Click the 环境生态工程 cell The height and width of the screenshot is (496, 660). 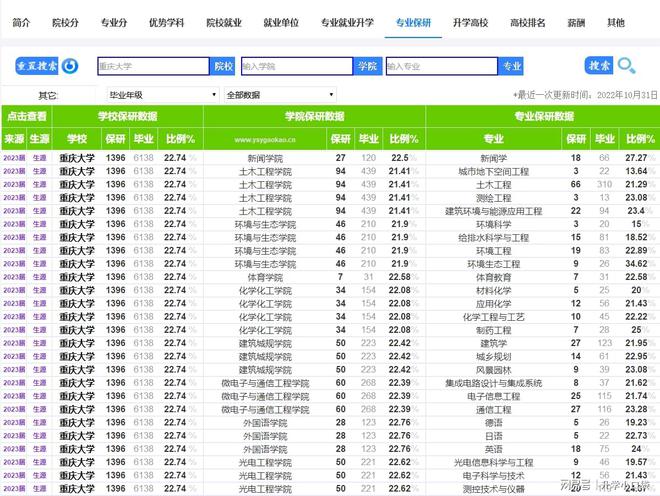[x=493, y=264]
